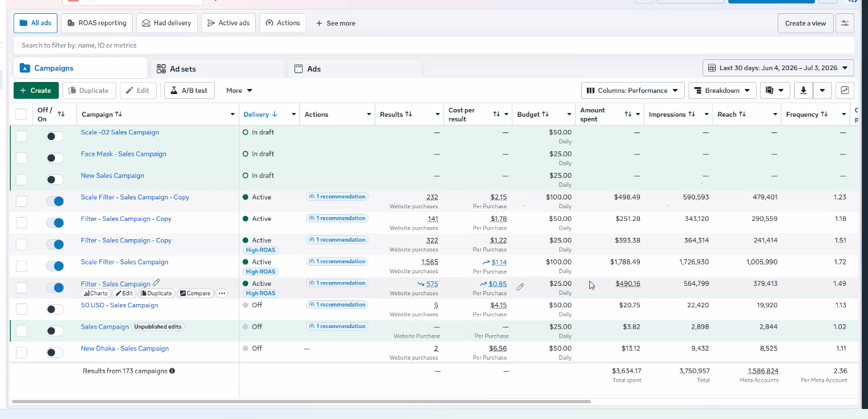Open Charts for Filter - Sales Campaign
The height and width of the screenshot is (419, 868).
click(96, 293)
